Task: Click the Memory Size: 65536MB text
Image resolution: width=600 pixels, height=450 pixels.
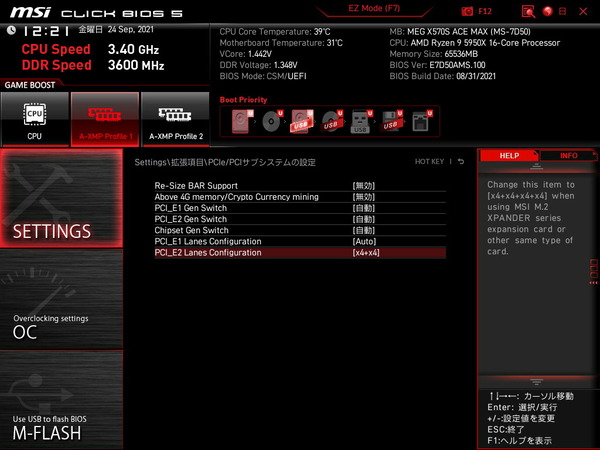Action: click(434, 54)
